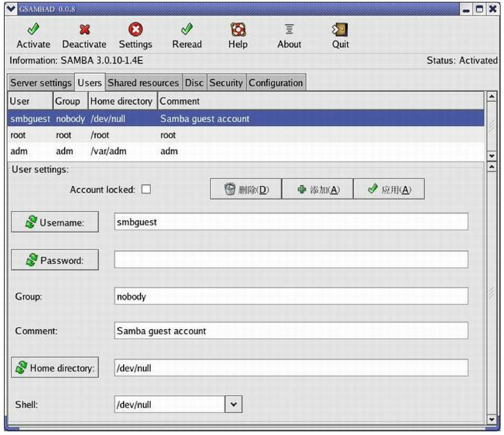Sort by the Home directory column header
504x435 pixels.
122,101
